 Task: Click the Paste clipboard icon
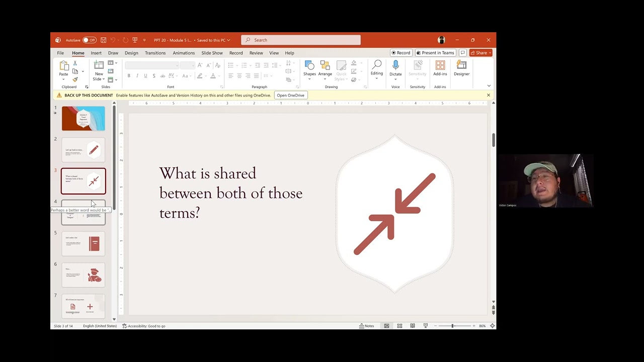[63, 66]
